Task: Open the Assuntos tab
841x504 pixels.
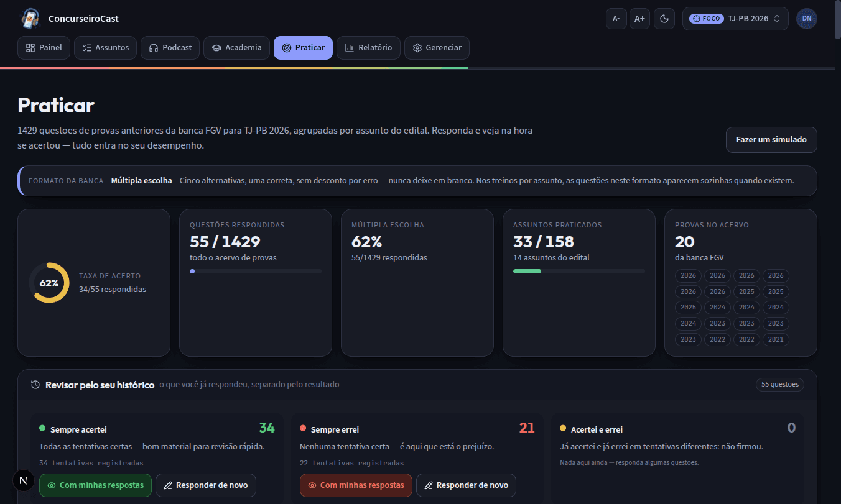Action: [x=105, y=48]
